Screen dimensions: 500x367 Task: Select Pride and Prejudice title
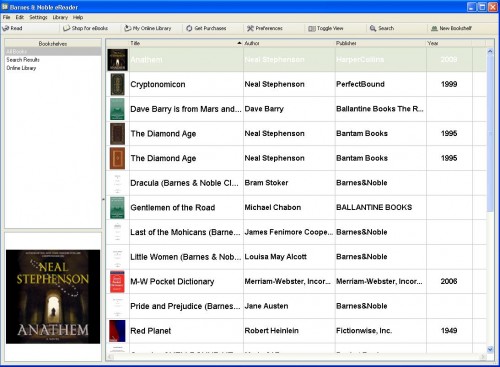coord(185,306)
